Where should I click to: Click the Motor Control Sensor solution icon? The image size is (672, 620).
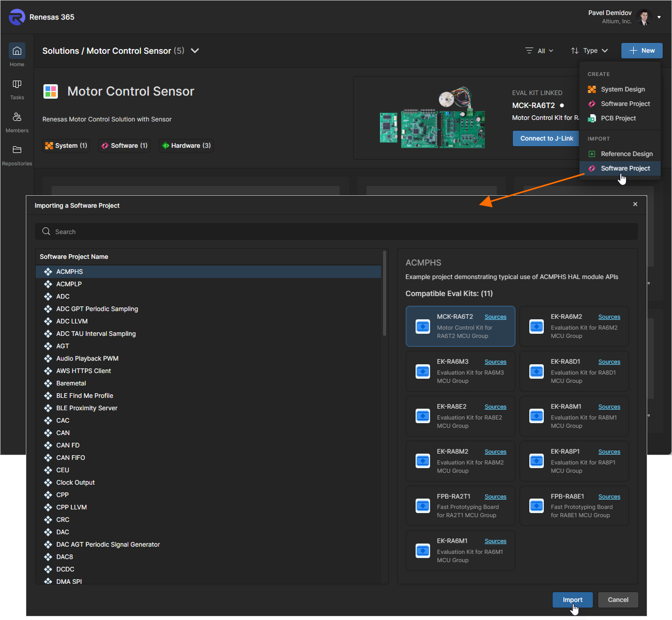click(x=51, y=91)
